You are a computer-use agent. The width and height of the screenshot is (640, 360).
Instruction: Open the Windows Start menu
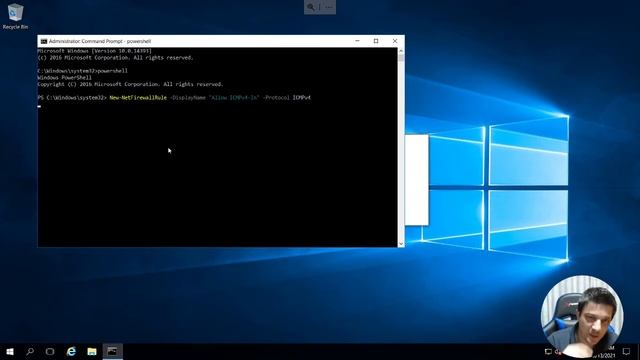pos(10,351)
